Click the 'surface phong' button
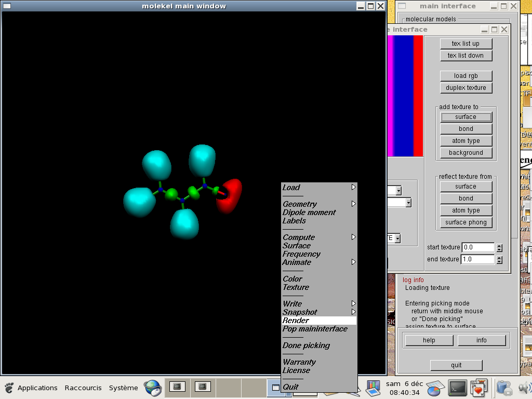Image resolution: width=532 pixels, height=399 pixels. coord(466,222)
